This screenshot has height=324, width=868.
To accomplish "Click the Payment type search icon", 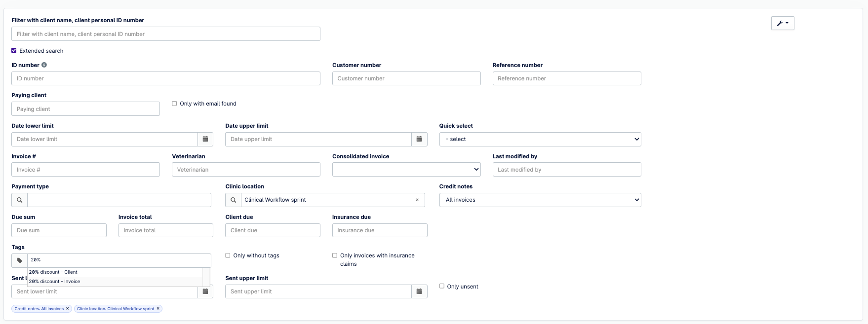I will tap(20, 200).
